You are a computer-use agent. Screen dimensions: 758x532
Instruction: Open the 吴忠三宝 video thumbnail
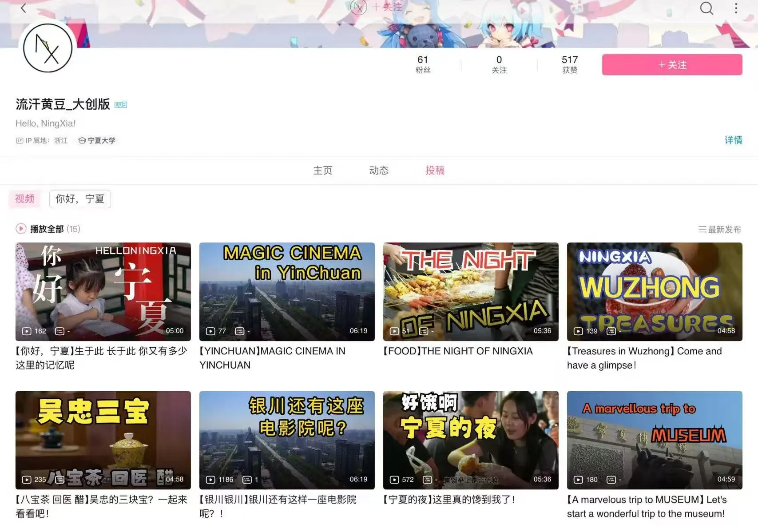pos(103,440)
